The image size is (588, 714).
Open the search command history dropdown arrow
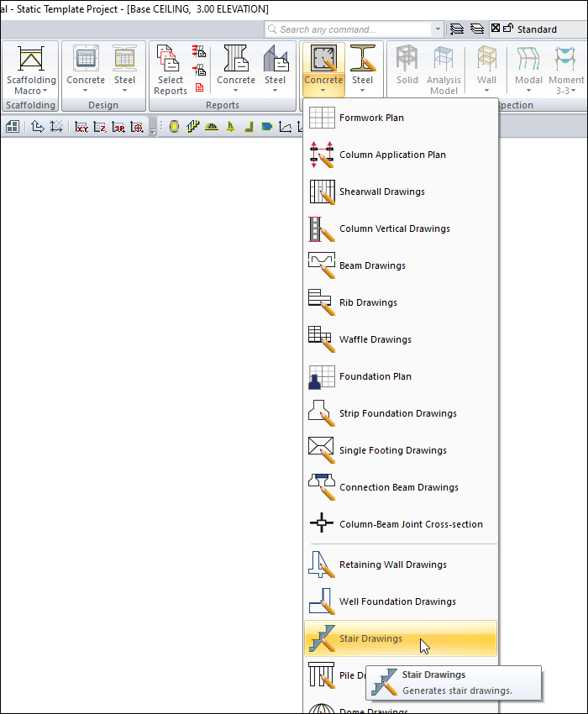[x=438, y=29]
